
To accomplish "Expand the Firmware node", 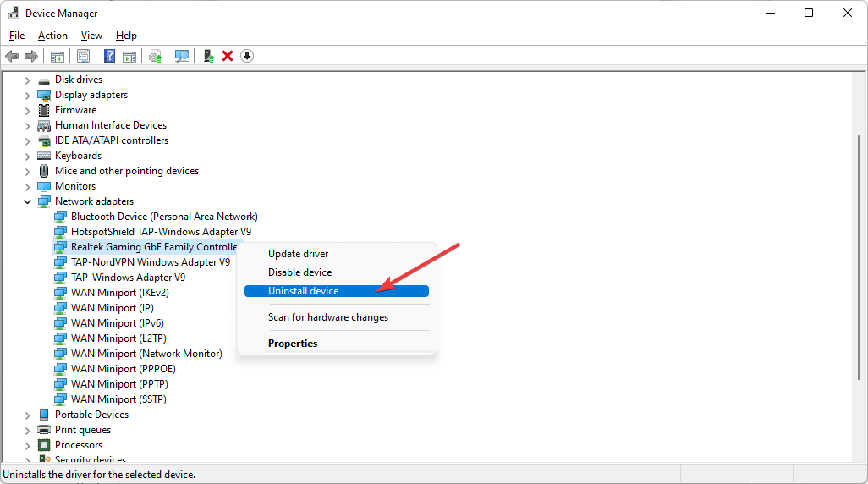I will click(27, 111).
